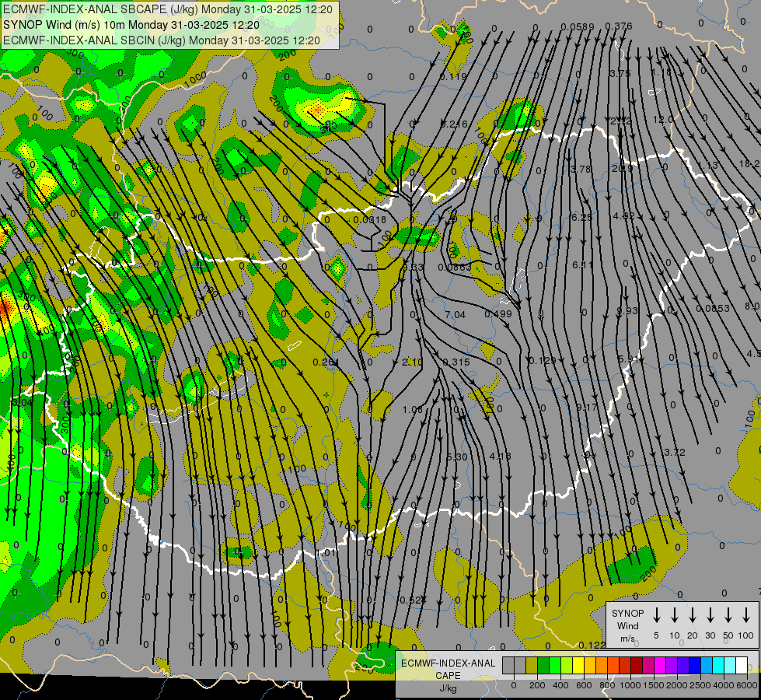Click the SYNOP label in the wind legend
The width and height of the screenshot is (761, 700).
click(x=627, y=613)
